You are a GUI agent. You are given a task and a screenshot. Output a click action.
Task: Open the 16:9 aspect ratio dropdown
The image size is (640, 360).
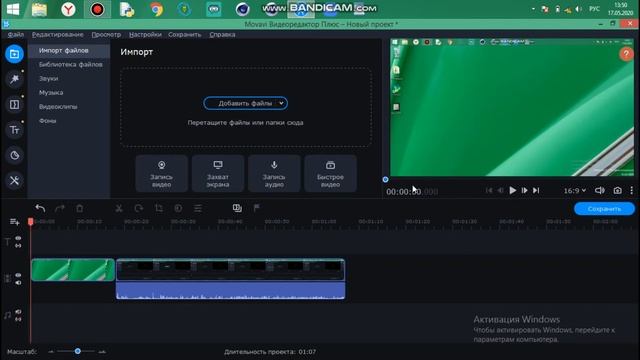click(x=575, y=191)
